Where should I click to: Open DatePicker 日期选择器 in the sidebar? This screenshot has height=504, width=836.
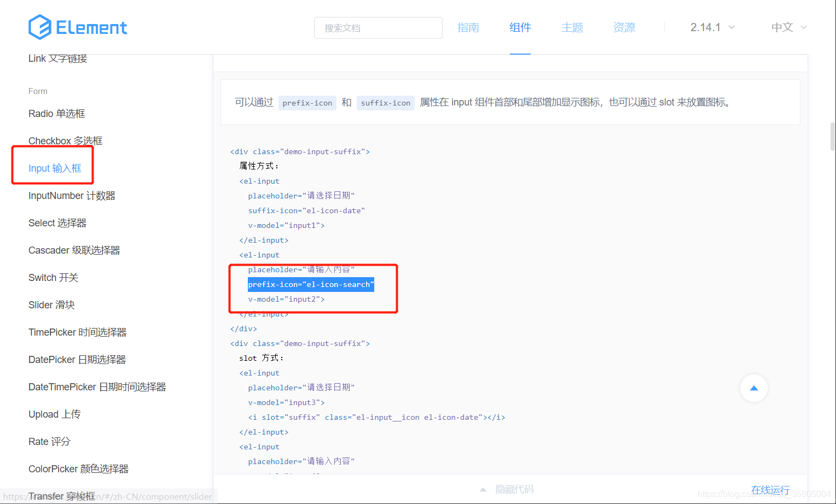click(x=77, y=360)
